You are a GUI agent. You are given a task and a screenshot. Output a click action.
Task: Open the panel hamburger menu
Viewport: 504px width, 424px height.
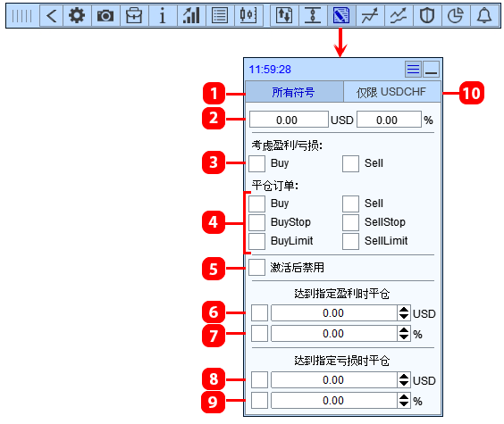pos(413,70)
